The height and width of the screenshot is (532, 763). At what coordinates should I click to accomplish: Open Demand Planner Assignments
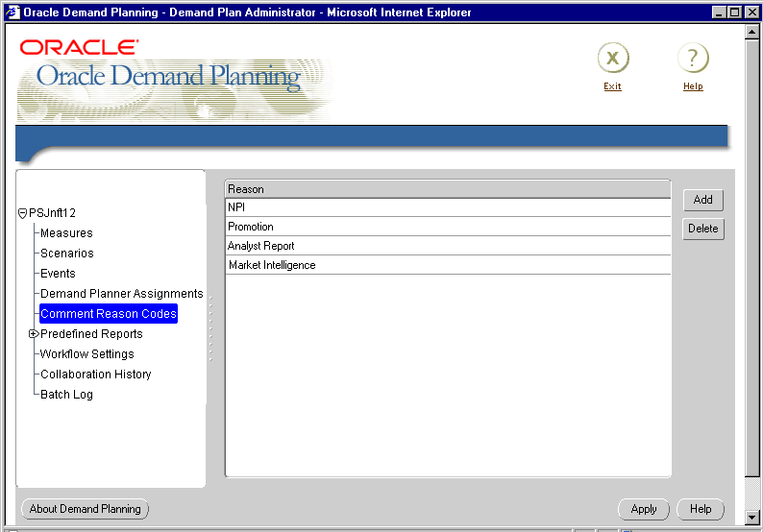click(122, 293)
